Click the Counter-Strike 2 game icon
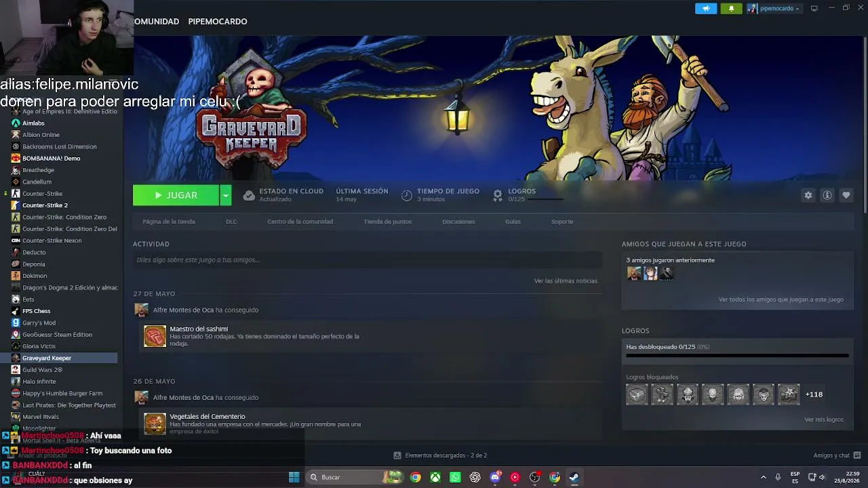868x488 pixels. click(x=16, y=205)
